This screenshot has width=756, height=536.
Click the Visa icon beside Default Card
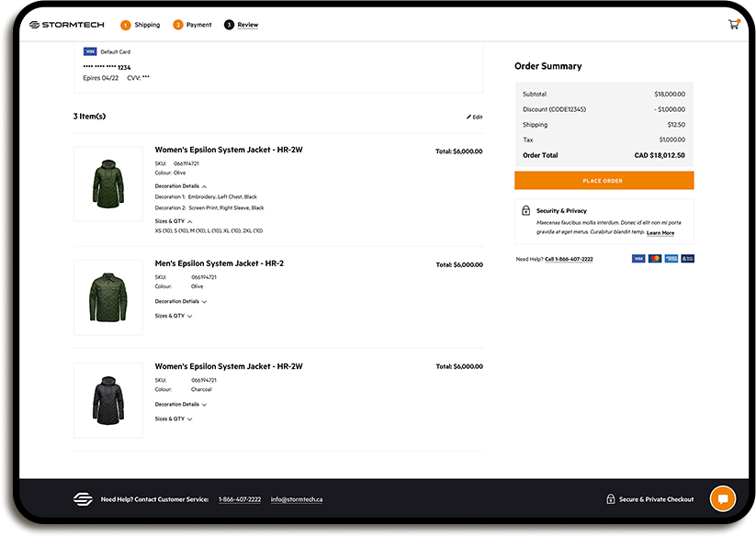click(90, 51)
